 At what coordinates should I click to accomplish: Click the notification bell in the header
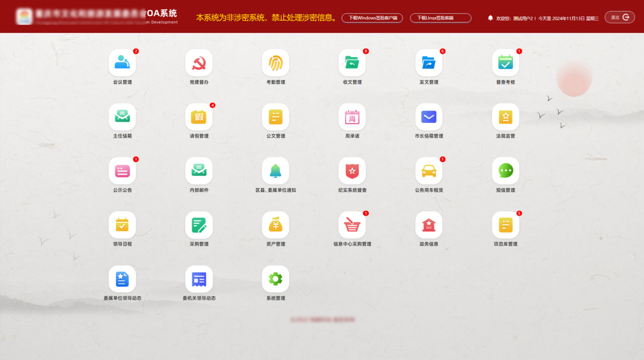[490, 18]
